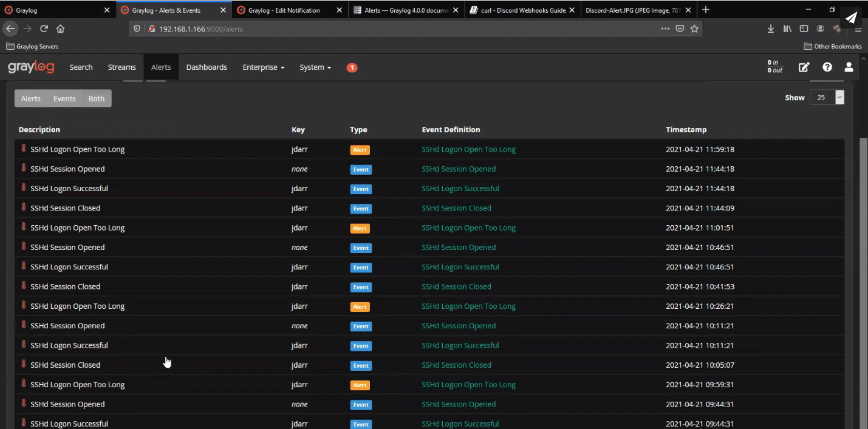Open the help question mark icon
Image resolution: width=868 pixels, height=429 pixels.
coord(827,67)
